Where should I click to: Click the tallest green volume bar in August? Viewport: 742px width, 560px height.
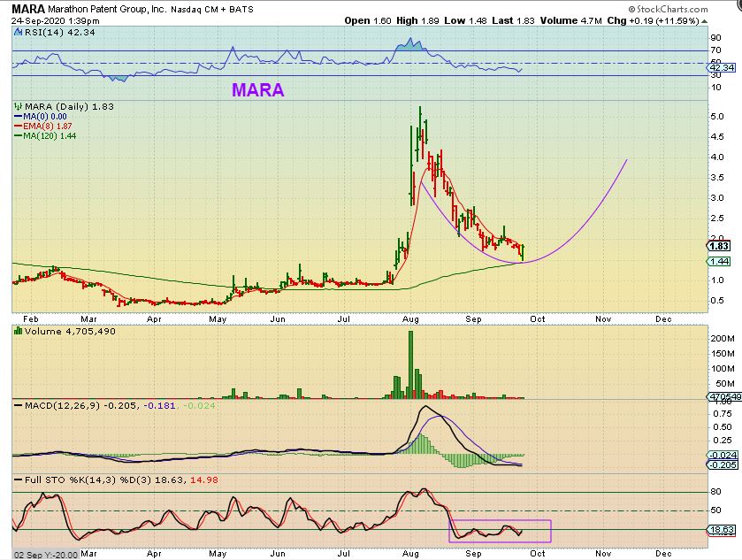pyautogui.click(x=410, y=364)
